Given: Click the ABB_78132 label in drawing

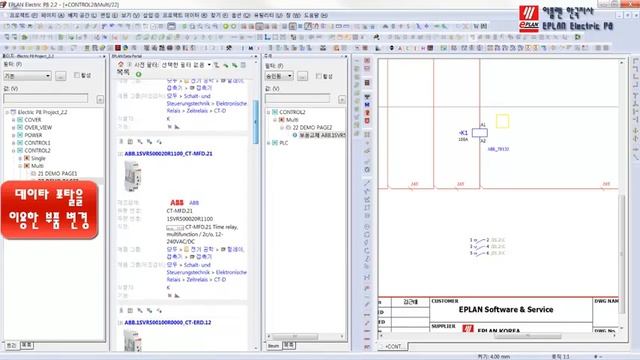Looking at the screenshot, I should (498, 149).
